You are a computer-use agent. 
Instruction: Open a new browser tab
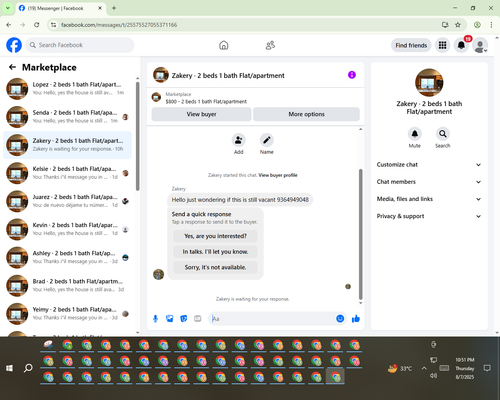point(114,8)
